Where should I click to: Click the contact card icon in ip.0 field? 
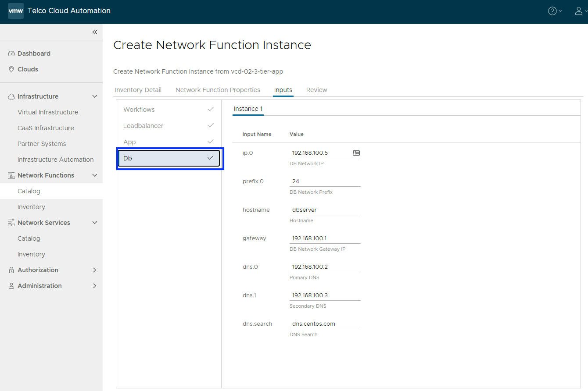(356, 153)
